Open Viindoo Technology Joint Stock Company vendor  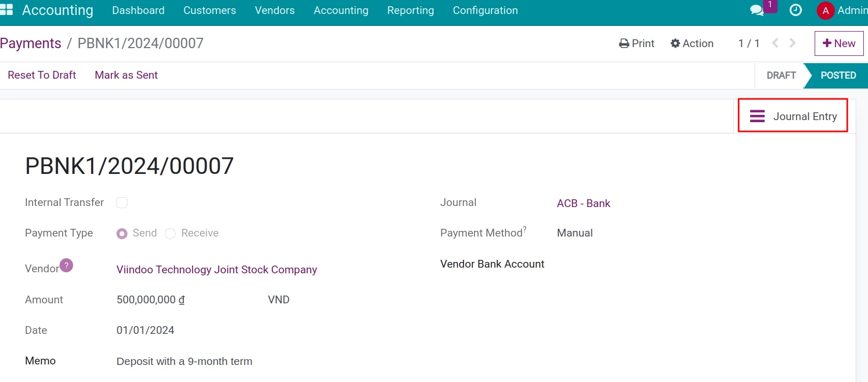[x=216, y=270]
